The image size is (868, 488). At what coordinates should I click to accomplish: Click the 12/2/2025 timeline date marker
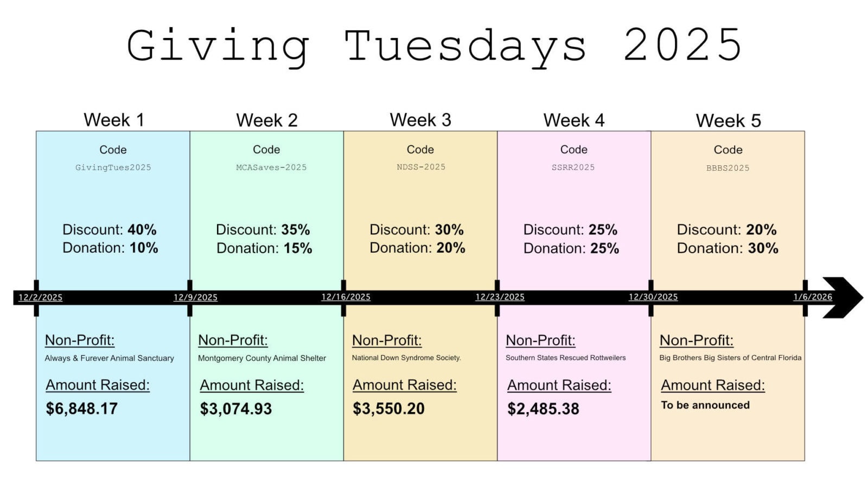(x=41, y=297)
